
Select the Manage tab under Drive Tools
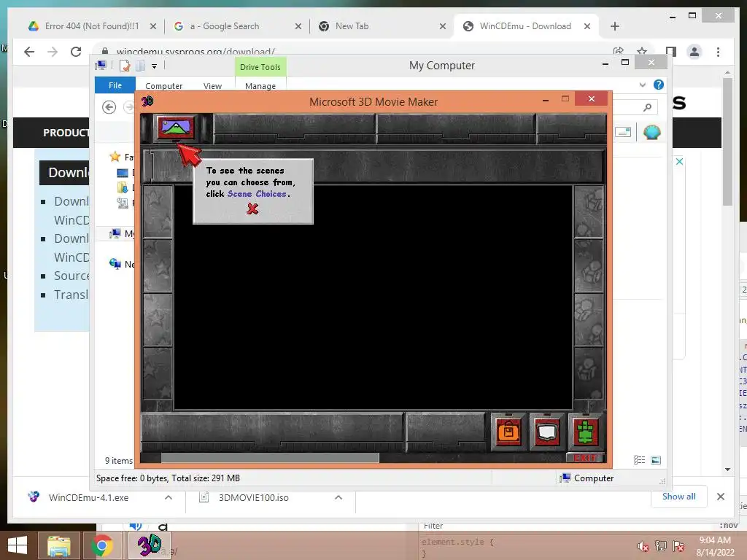(260, 86)
